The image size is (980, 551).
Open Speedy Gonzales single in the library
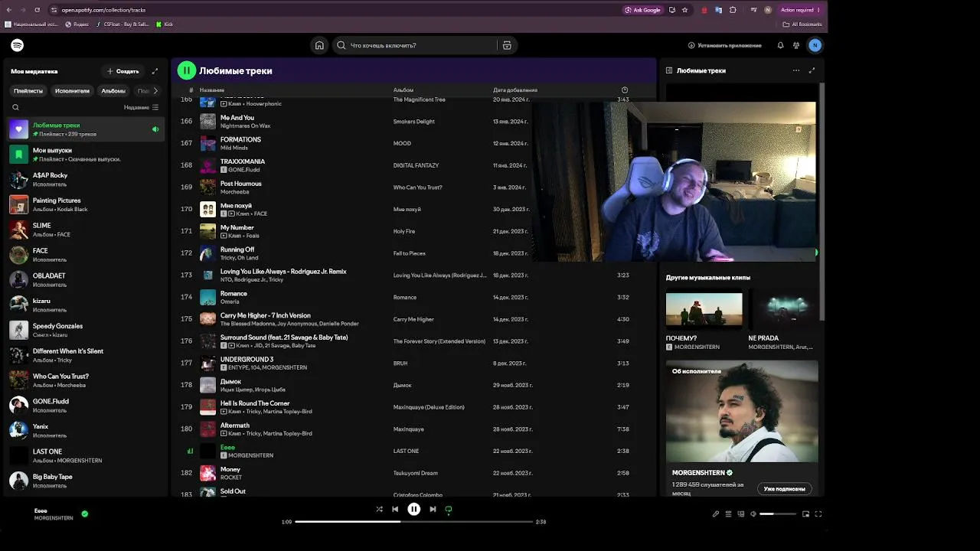click(87, 331)
